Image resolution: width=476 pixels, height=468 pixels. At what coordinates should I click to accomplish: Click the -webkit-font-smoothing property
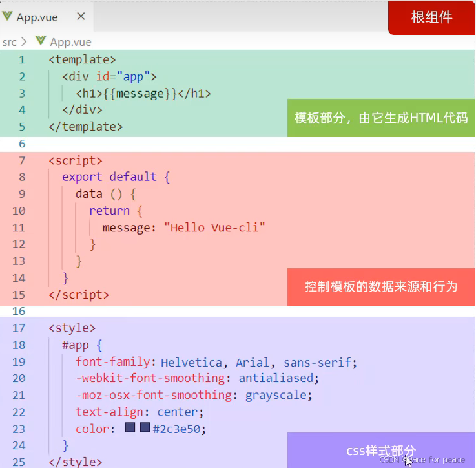point(150,378)
